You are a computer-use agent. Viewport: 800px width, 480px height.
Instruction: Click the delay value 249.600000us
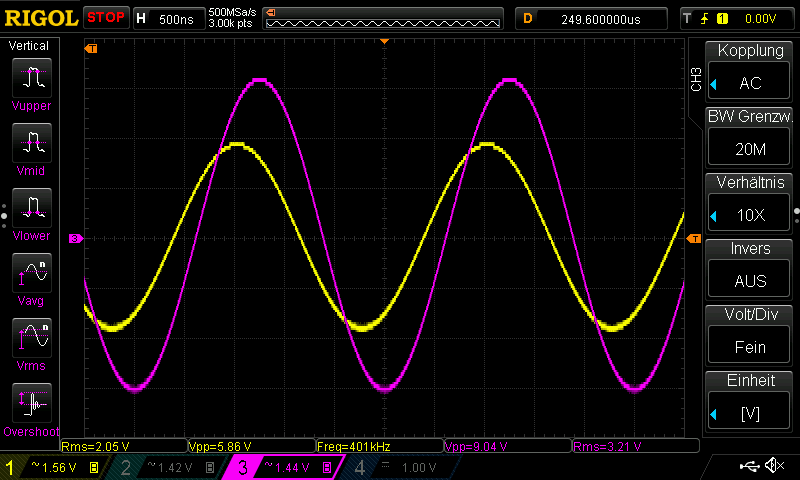coord(601,19)
